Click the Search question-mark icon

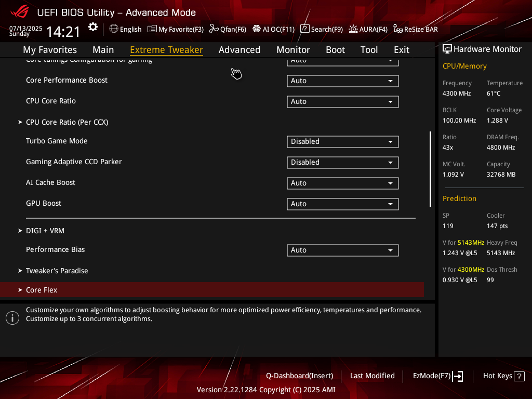pyautogui.click(x=304, y=29)
